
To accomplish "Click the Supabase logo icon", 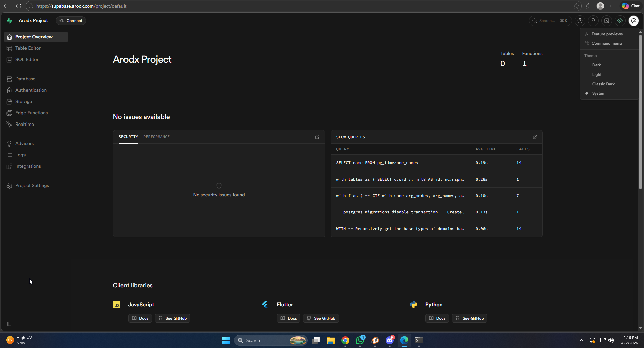I will click(x=10, y=21).
